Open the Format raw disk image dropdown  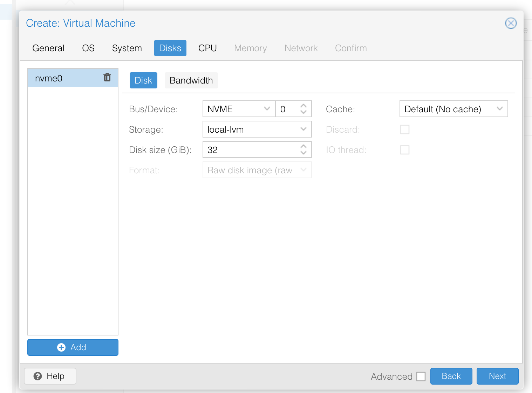[x=303, y=170]
